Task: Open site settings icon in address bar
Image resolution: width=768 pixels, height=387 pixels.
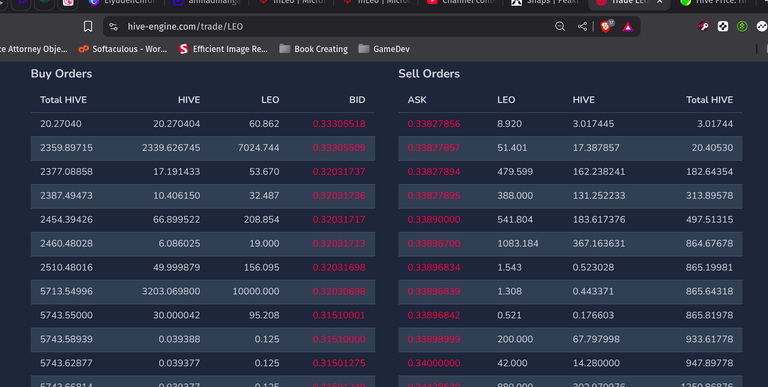Action: [x=113, y=26]
